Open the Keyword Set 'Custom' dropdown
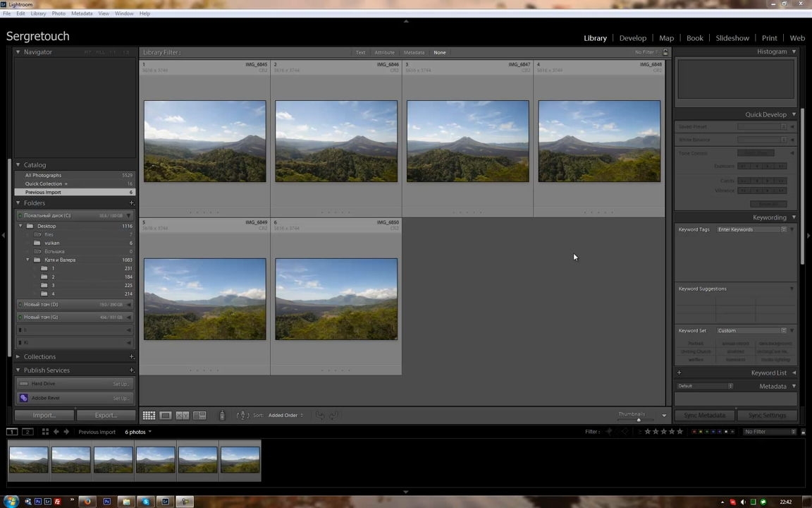The height and width of the screenshot is (508, 812). tap(751, 331)
